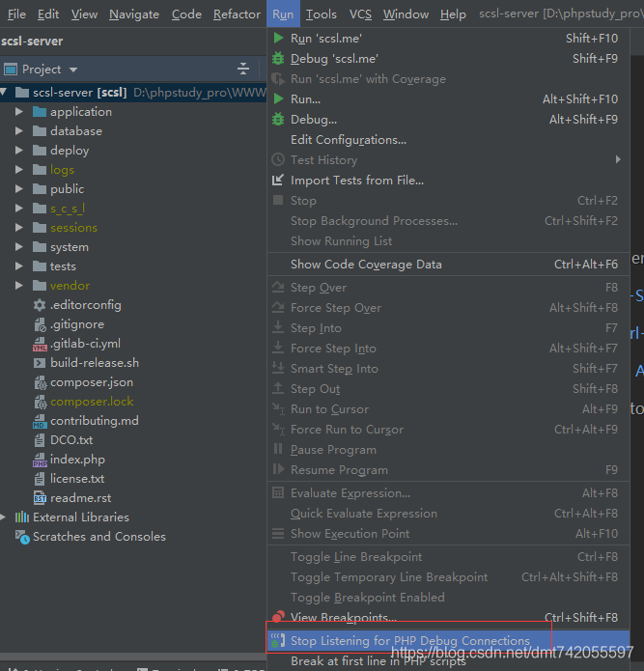Click the .editorconfig gear file icon
The height and width of the screenshot is (671, 644).
(x=40, y=305)
